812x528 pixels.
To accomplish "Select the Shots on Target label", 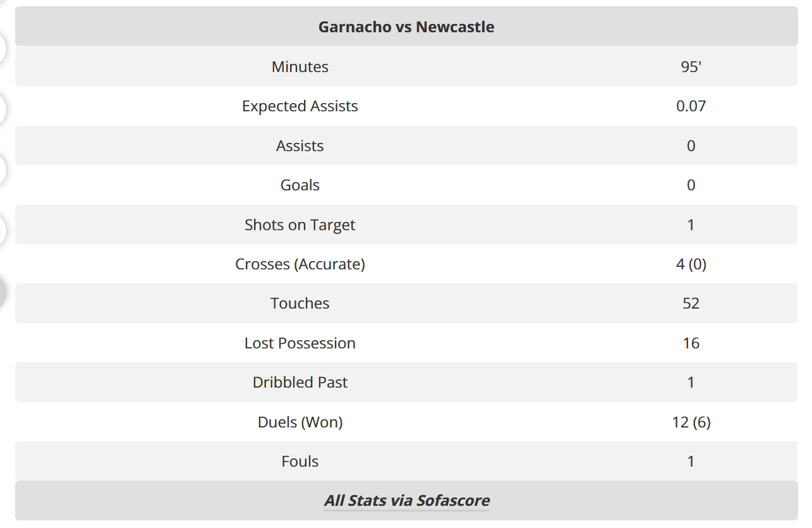I will click(300, 225).
